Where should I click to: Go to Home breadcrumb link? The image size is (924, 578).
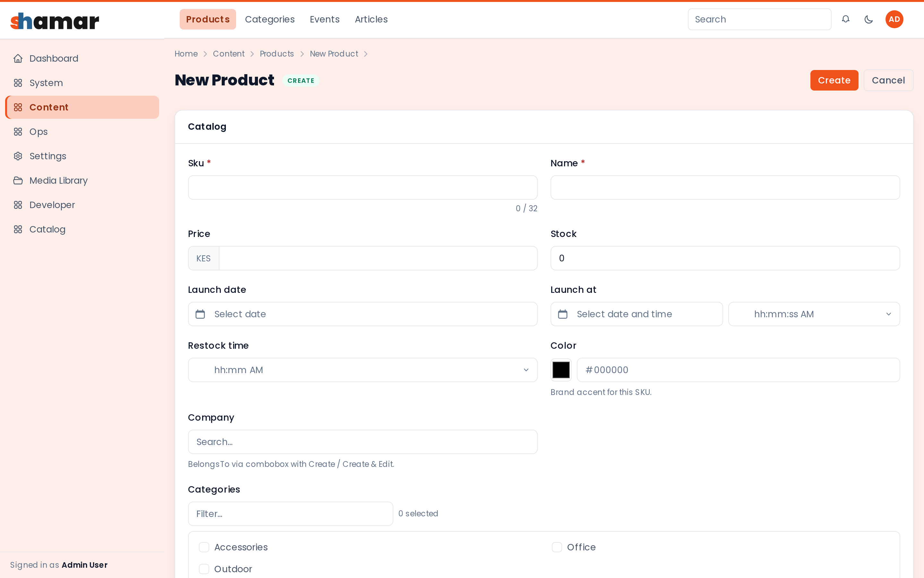click(x=186, y=54)
